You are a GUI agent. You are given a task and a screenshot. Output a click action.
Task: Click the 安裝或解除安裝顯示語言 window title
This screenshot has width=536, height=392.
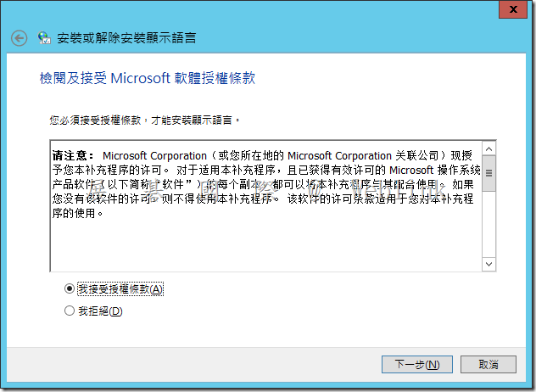[126, 38]
